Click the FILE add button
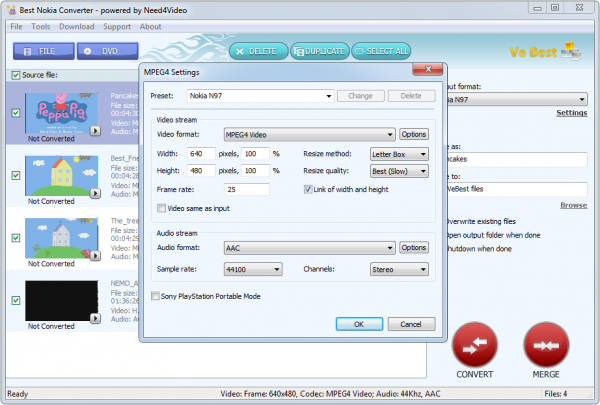600x405 pixels. 44,51
